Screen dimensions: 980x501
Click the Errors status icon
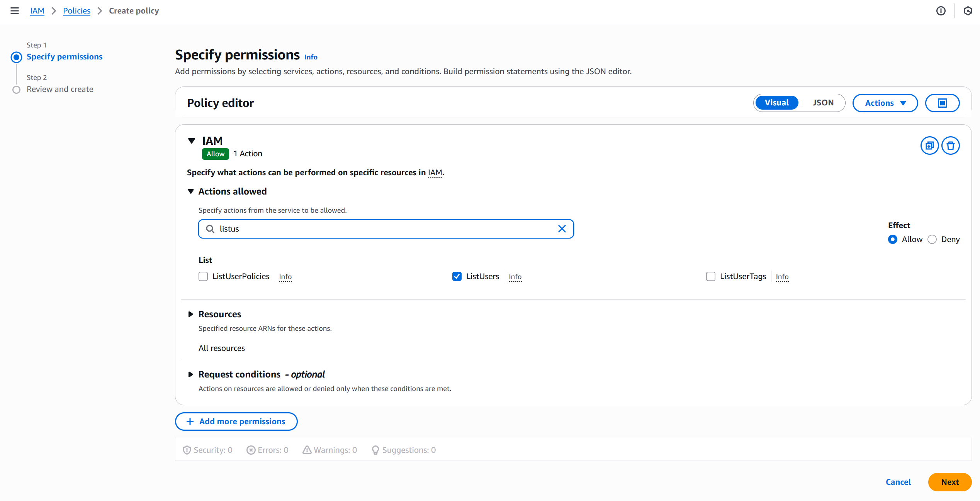tap(251, 450)
